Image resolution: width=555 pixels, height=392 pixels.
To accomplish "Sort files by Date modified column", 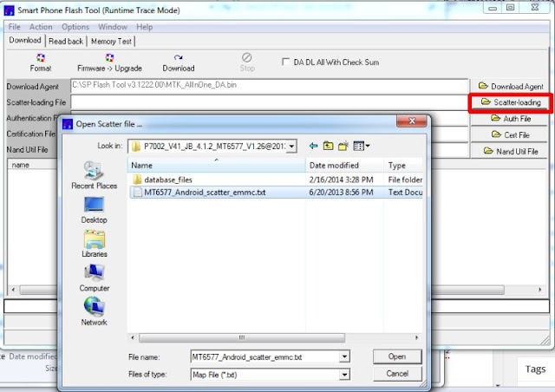I will (345, 166).
